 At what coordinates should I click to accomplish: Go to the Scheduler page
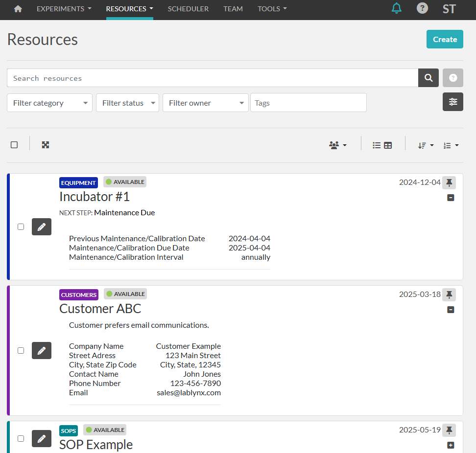pos(188,9)
